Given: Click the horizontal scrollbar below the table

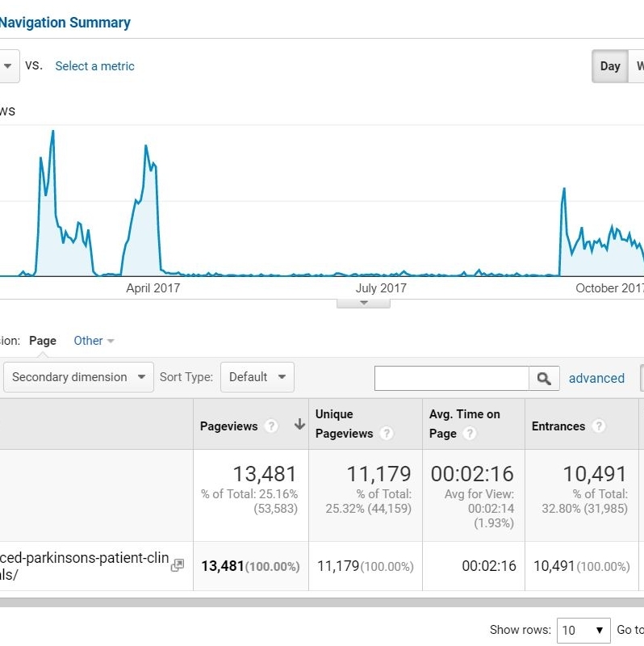Looking at the screenshot, I should [x=322, y=602].
